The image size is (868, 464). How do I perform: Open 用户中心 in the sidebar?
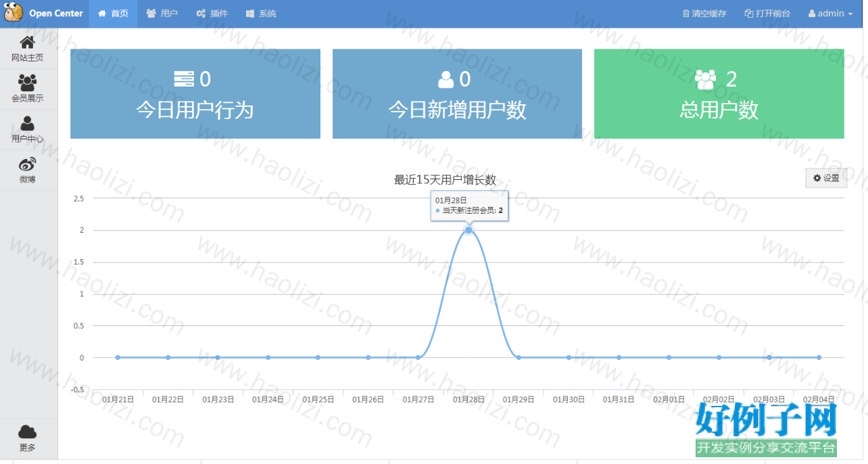point(28,130)
